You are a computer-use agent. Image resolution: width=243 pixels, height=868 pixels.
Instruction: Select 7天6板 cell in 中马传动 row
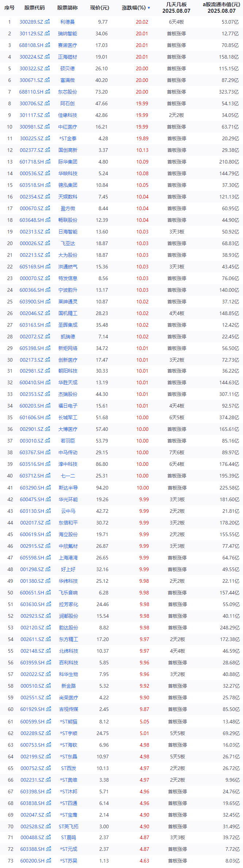(177, 452)
